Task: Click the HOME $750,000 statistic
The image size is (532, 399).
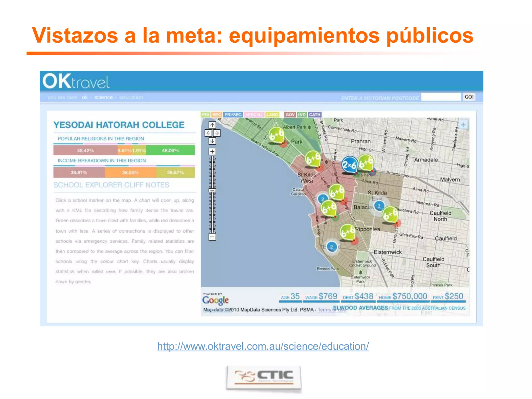Action: [403, 297]
